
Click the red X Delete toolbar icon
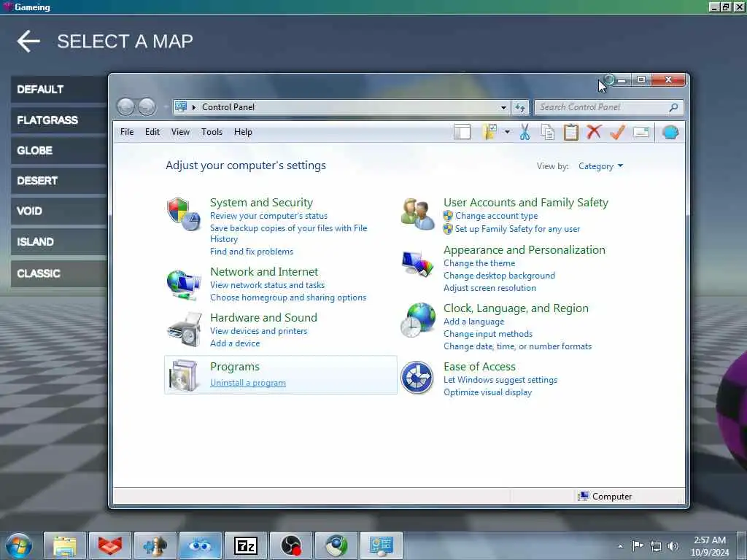point(594,131)
